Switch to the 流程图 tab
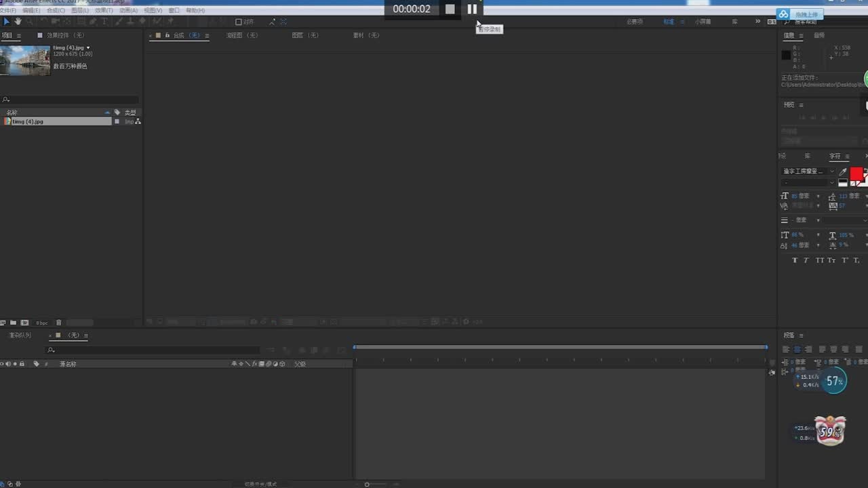The height and width of the screenshot is (488, 868). [242, 35]
